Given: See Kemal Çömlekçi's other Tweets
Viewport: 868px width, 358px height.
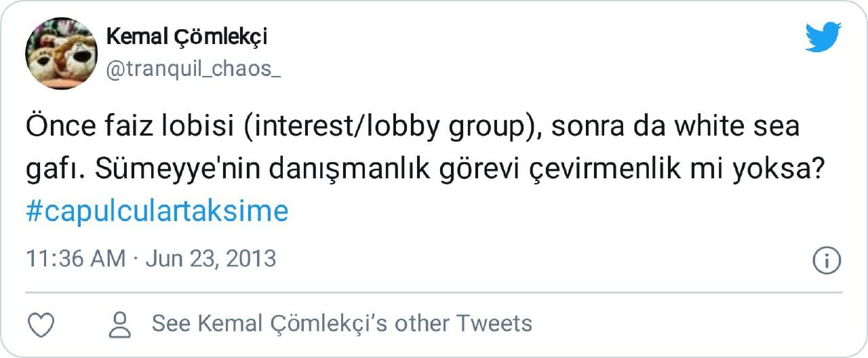Looking at the screenshot, I should pyautogui.click(x=342, y=323).
